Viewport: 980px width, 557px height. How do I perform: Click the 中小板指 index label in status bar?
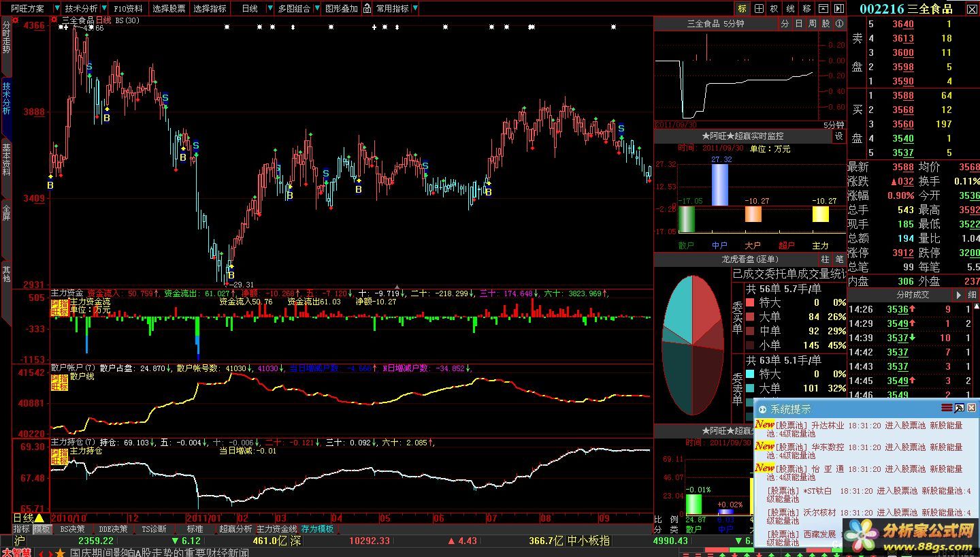tap(589, 541)
